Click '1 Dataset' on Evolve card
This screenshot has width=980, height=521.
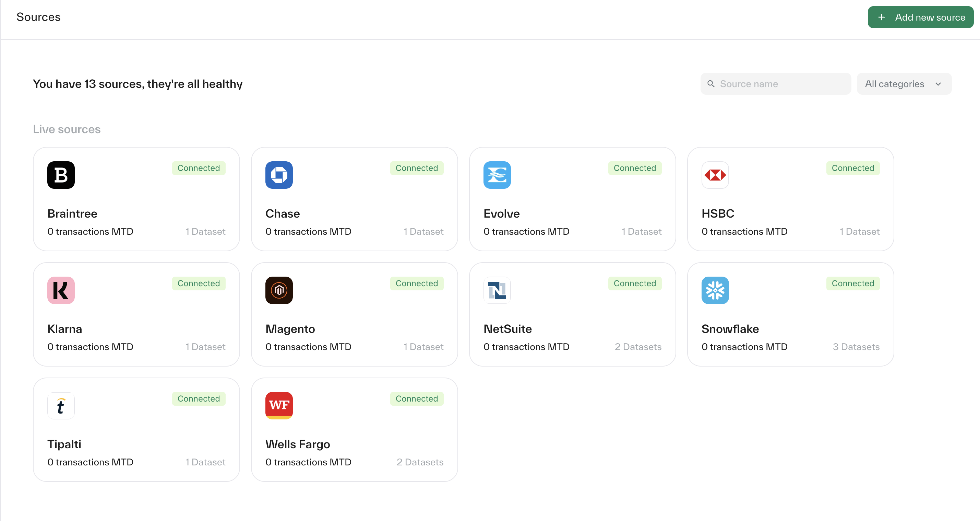[642, 232]
